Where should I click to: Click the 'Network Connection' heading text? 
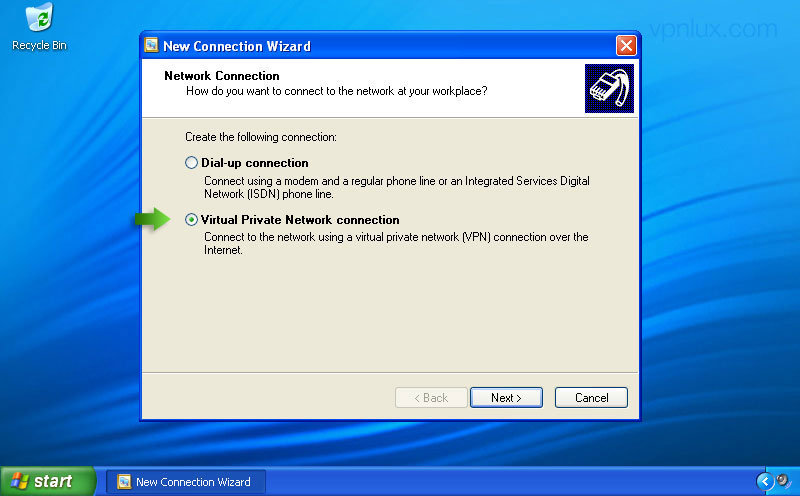coord(222,76)
